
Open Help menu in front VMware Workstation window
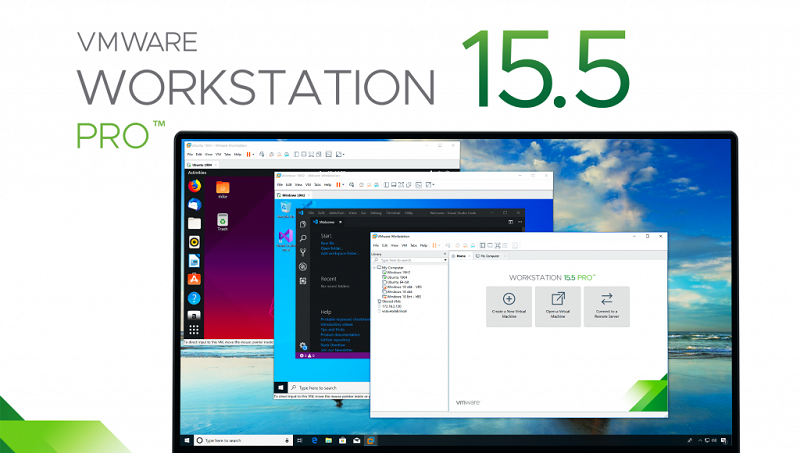(423, 245)
